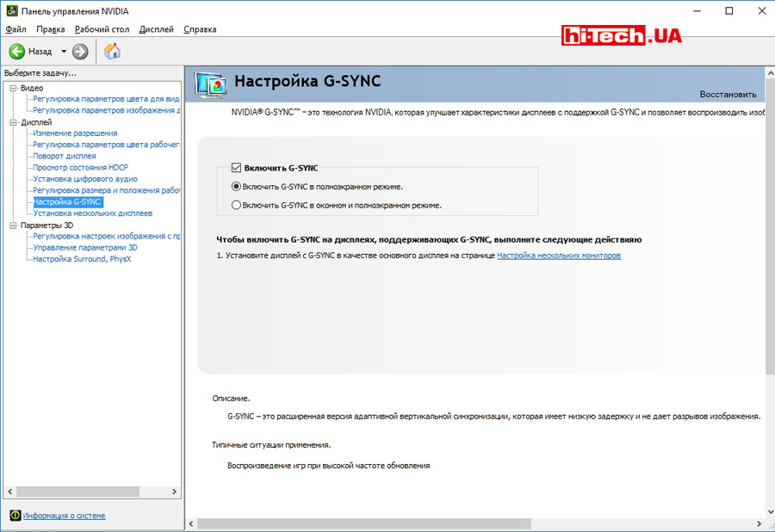Image resolution: width=775 pixels, height=532 pixels.
Task: Open the Back button history dropdown arrow
Action: (64, 52)
